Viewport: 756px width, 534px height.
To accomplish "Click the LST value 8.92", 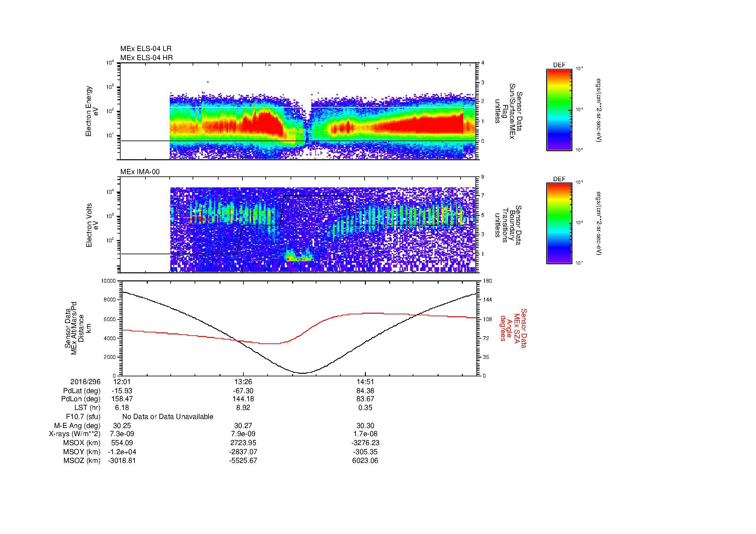I will click(243, 408).
